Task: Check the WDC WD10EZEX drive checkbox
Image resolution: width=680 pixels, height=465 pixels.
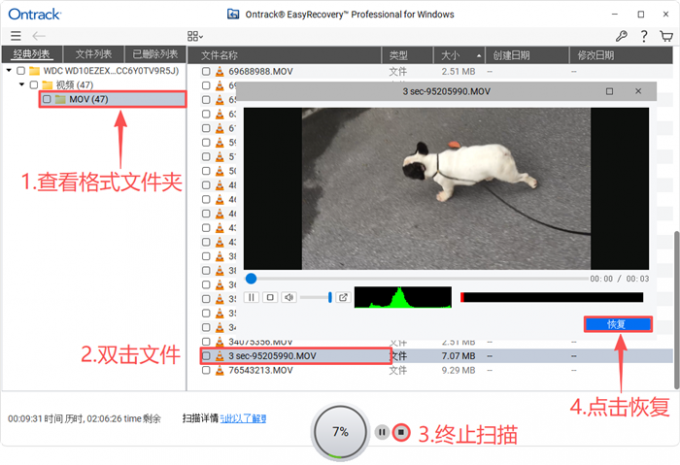Action: click(21, 71)
